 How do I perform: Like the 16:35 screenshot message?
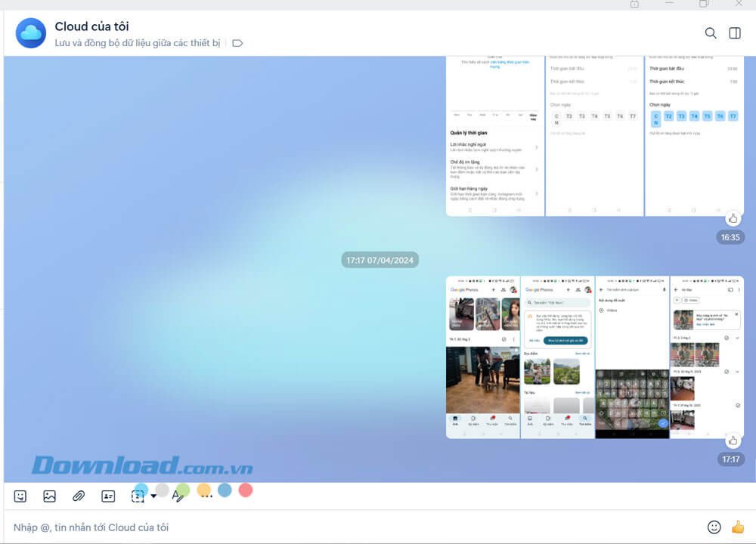733,218
